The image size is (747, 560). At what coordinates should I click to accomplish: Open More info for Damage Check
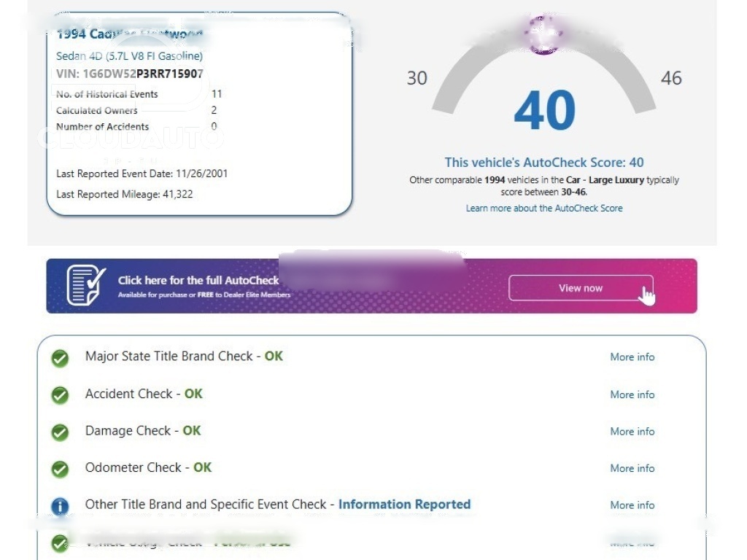tap(632, 432)
